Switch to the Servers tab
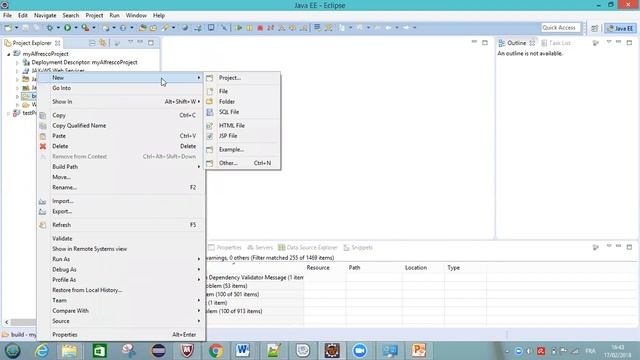The height and width of the screenshot is (360, 640). (260, 247)
